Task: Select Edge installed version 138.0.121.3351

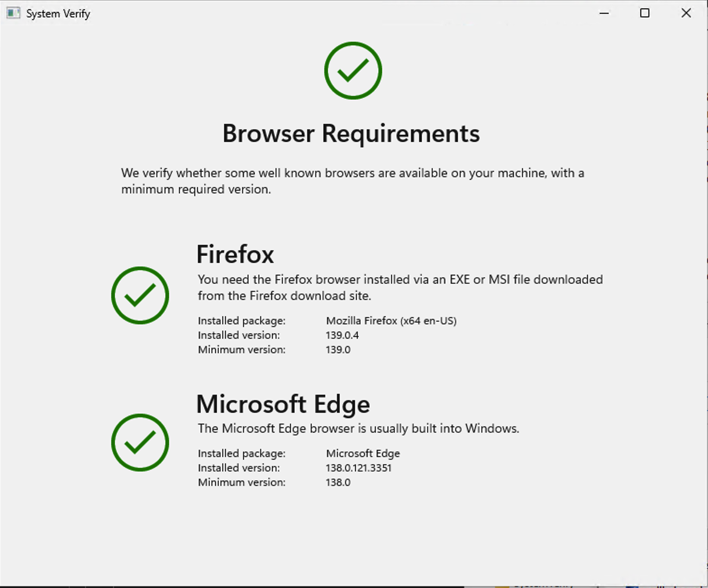Action: click(359, 468)
